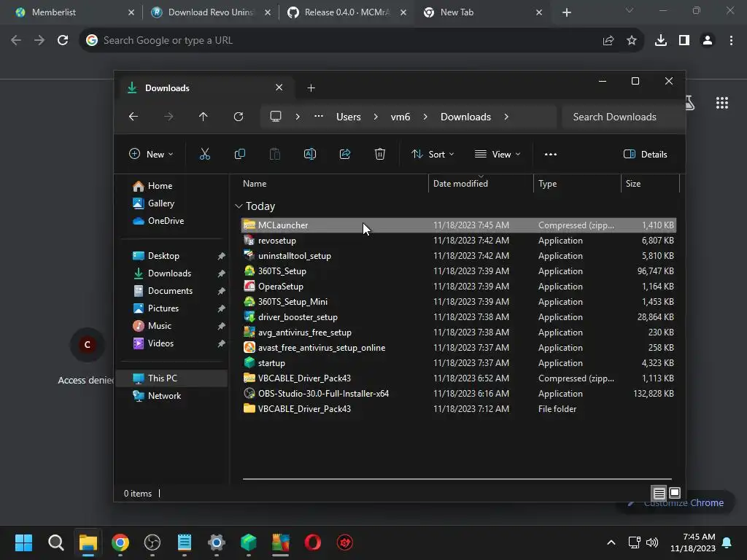747x560 pixels.
Task: Open the Sort options dropdown
Action: [433, 154]
